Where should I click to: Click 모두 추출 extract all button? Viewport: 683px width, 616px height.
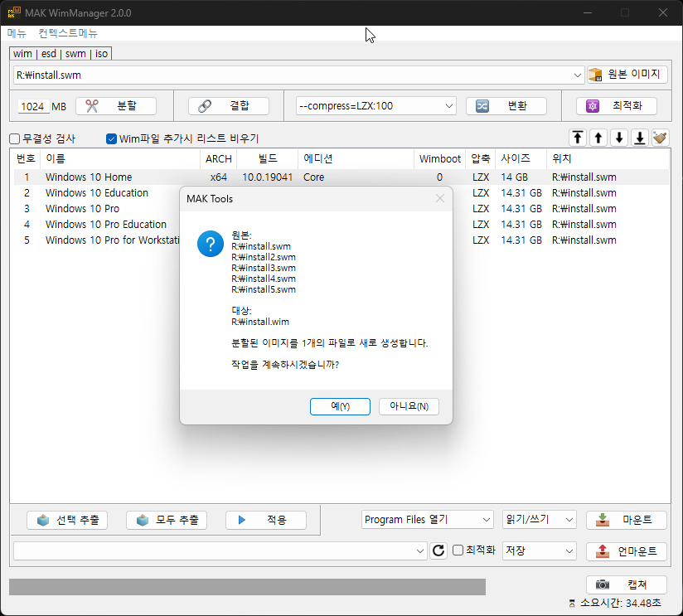[167, 520]
